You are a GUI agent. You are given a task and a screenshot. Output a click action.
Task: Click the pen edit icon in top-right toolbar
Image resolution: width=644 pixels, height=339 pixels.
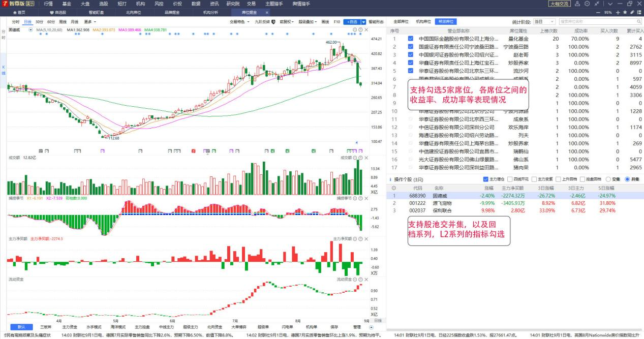(x=632, y=12)
